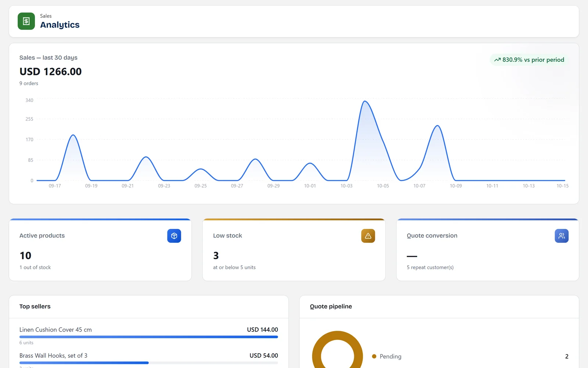Click the green Sales Analytics receipt icon
Viewport: 588px width, 368px height.
point(26,21)
